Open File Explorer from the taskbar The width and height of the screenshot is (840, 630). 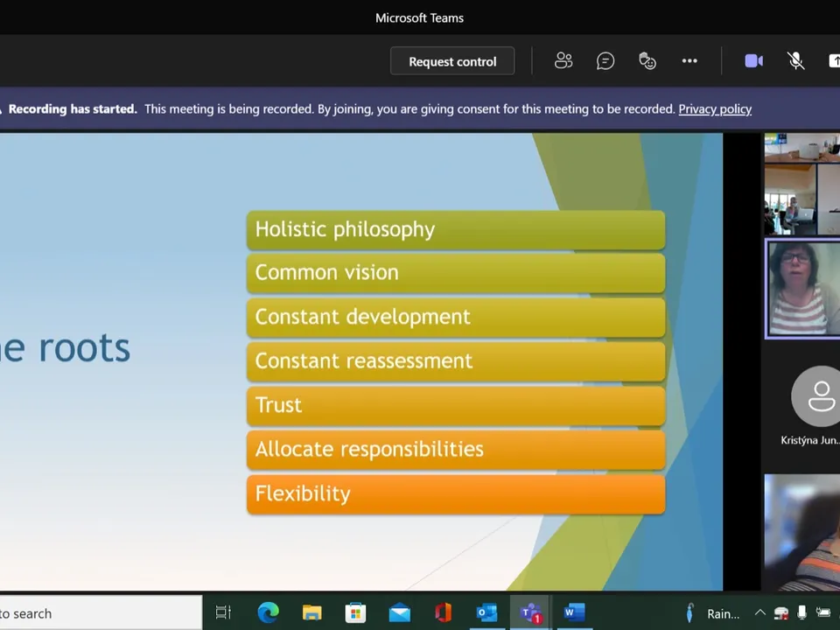(311, 612)
